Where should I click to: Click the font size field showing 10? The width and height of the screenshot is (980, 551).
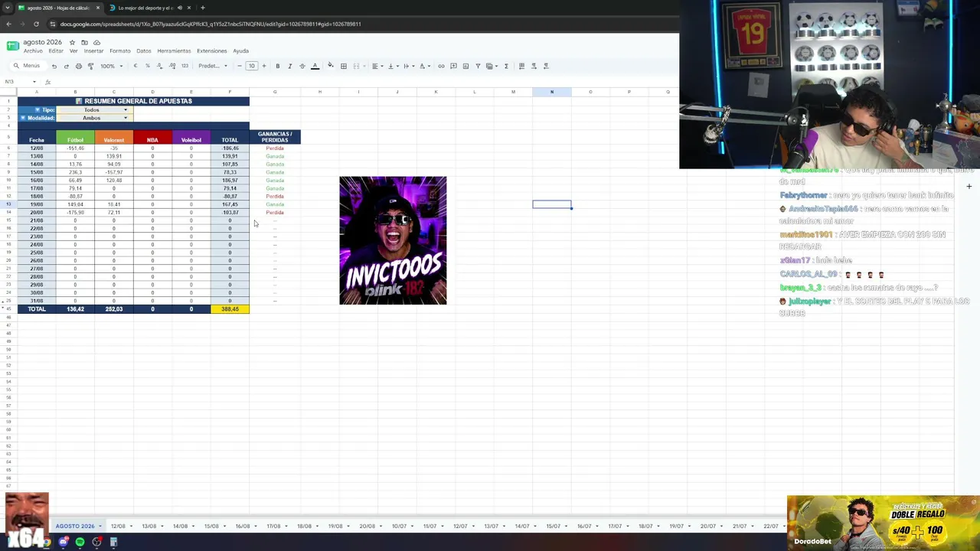coord(251,66)
